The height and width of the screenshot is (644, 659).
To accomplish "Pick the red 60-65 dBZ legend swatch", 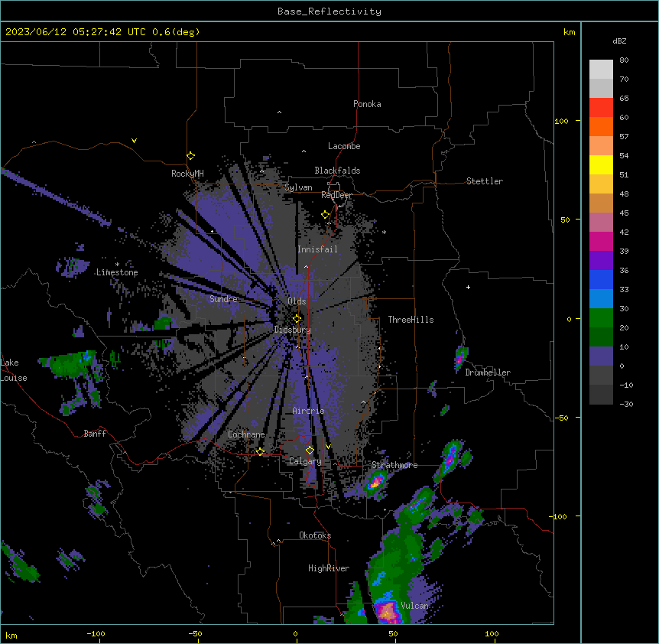I will pyautogui.click(x=601, y=107).
